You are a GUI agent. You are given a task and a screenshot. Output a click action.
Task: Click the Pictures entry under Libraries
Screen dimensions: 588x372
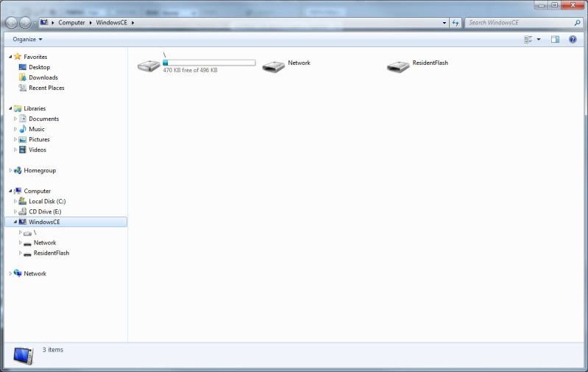point(39,139)
